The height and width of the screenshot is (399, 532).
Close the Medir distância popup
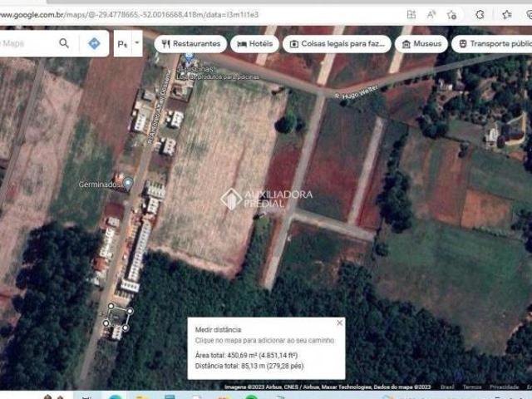pos(339,323)
